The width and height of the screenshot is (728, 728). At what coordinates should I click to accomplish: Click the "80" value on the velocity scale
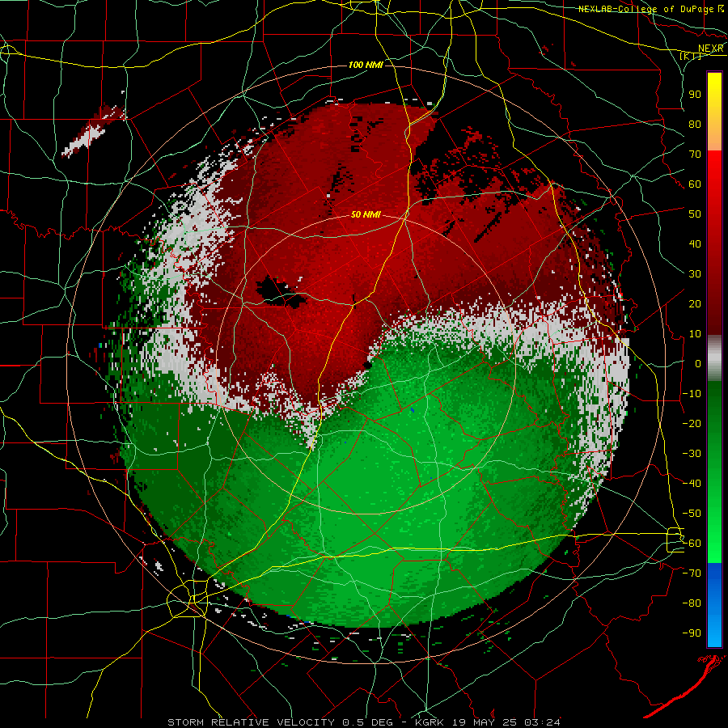[x=695, y=124]
